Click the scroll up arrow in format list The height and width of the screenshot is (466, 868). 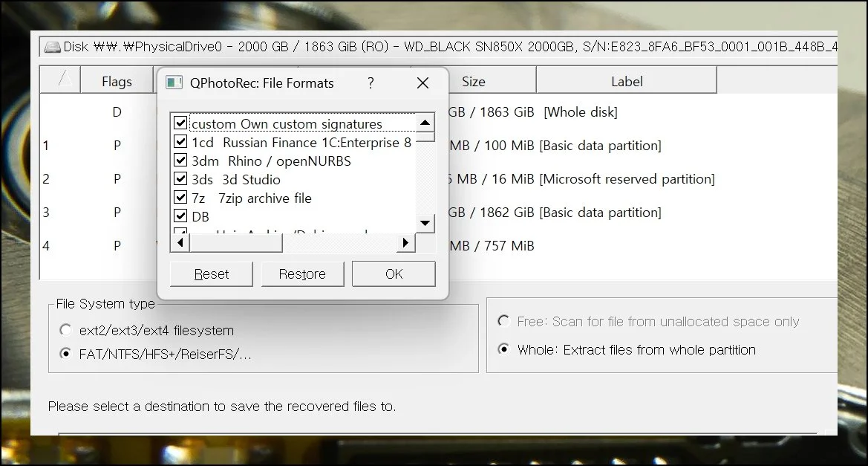[x=425, y=123]
